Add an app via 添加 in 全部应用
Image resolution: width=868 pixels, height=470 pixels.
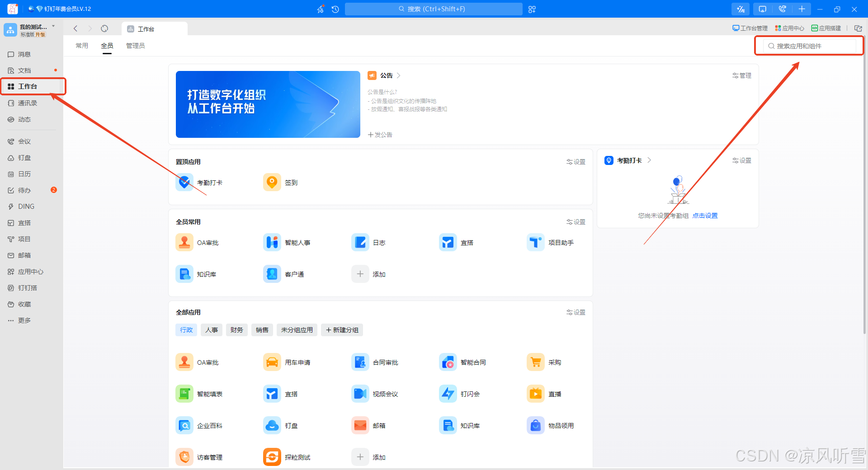[x=368, y=457]
